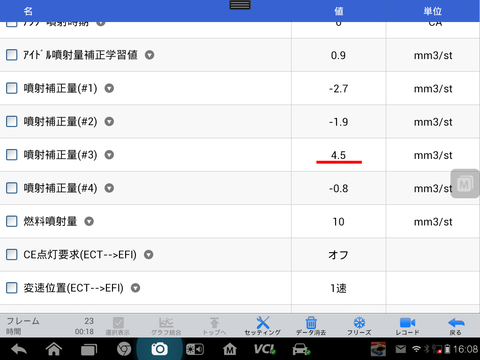This screenshot has height=360, width=480.
Task: Start recording with the Record camera icon
Action: 407,323
